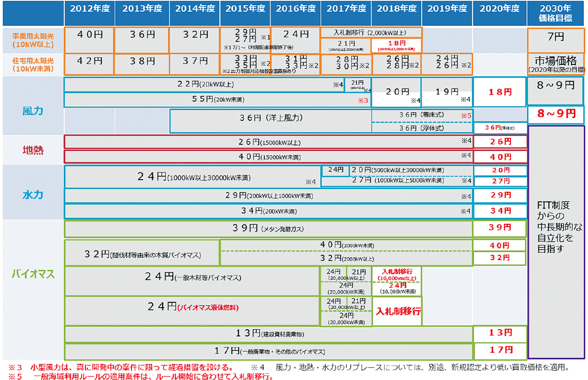Click the 2017年度 column header
588x380 pixels.
(346, 14)
